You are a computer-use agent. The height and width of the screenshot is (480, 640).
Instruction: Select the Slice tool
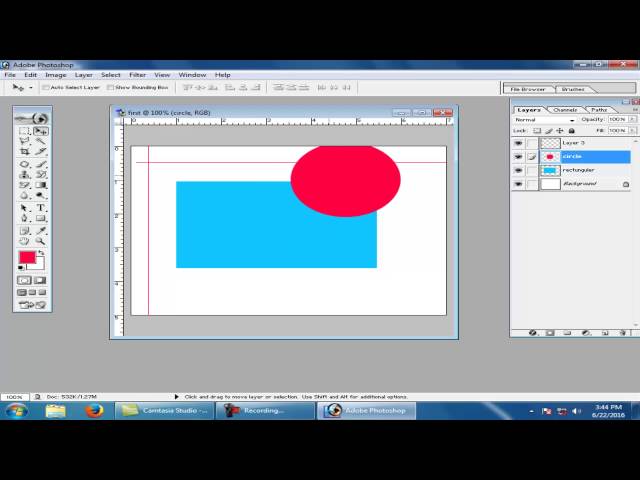tap(40, 151)
